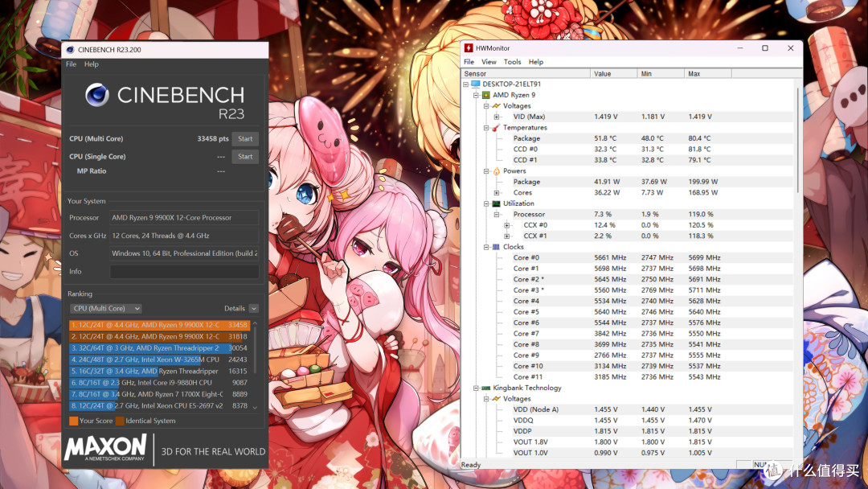This screenshot has width=868, height=489.
Task: Collapse the Clocks section
Action: pos(486,247)
